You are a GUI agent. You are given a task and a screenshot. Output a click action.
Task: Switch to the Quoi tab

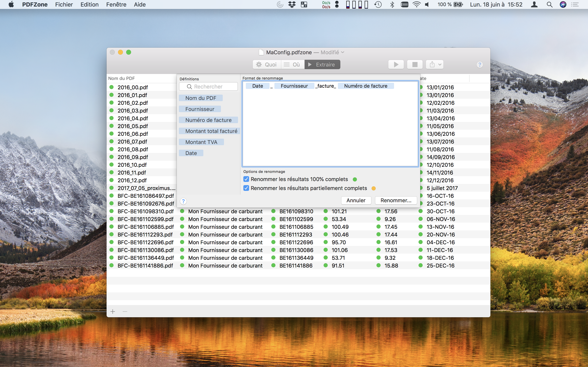267,65
